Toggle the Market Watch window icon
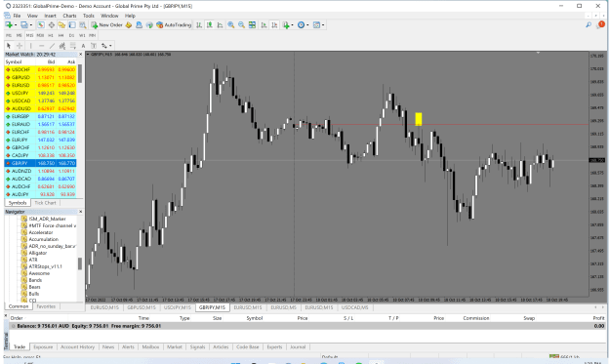The height and width of the screenshot is (364, 610). pos(40,25)
